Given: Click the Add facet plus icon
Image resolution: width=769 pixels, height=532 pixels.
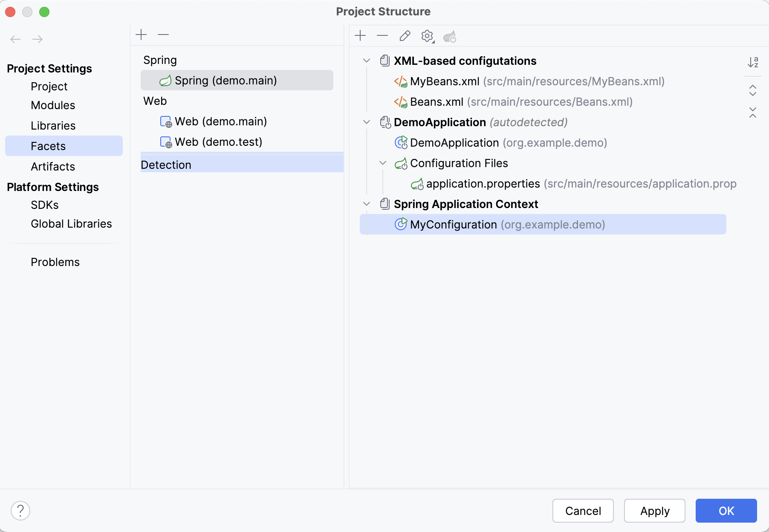Looking at the screenshot, I should 141,35.
